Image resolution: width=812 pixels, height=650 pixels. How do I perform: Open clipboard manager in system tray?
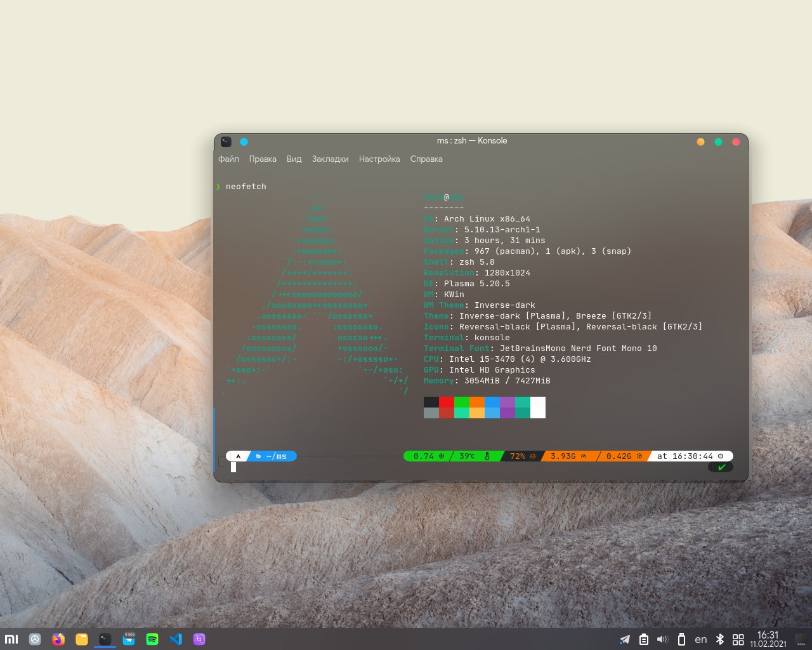[644, 639]
